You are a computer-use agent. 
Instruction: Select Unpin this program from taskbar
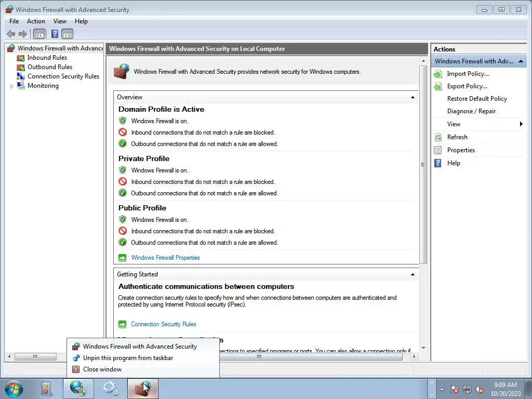[x=143, y=358]
